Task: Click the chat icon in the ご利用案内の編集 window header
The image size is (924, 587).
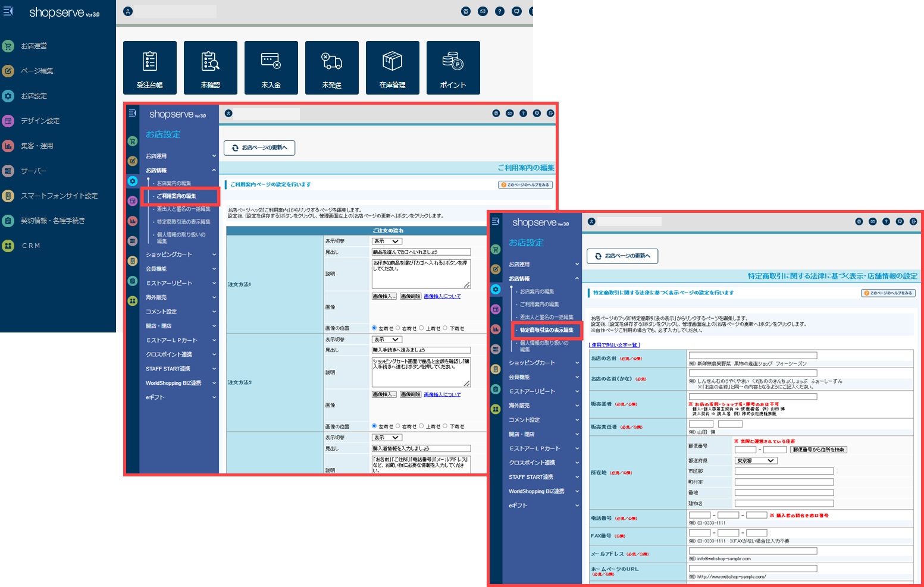Action: [537, 113]
